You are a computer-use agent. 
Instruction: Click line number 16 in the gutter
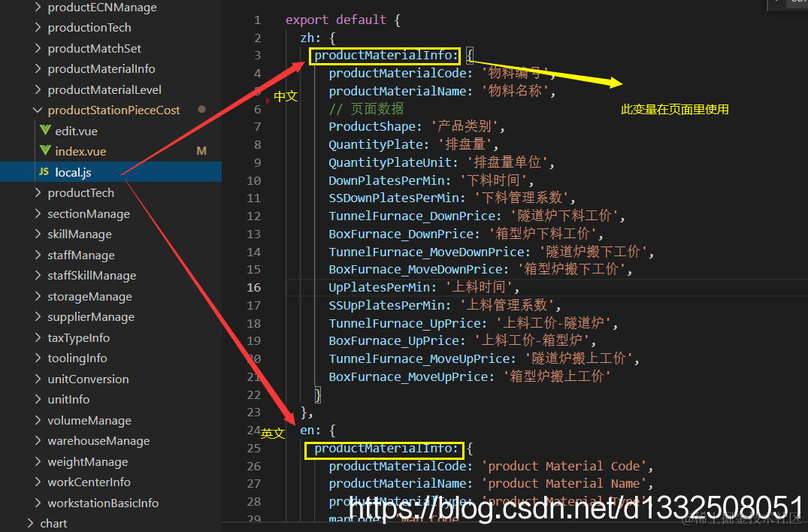[253, 288]
